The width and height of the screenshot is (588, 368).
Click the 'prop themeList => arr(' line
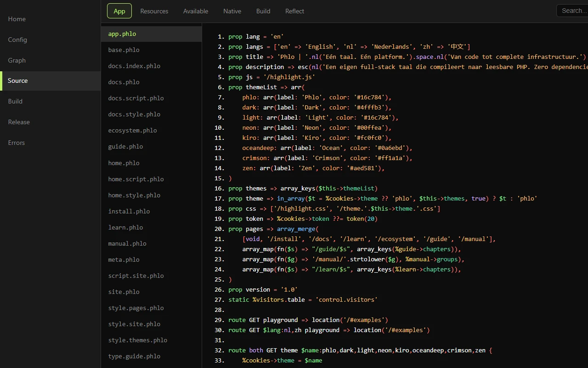[266, 87]
